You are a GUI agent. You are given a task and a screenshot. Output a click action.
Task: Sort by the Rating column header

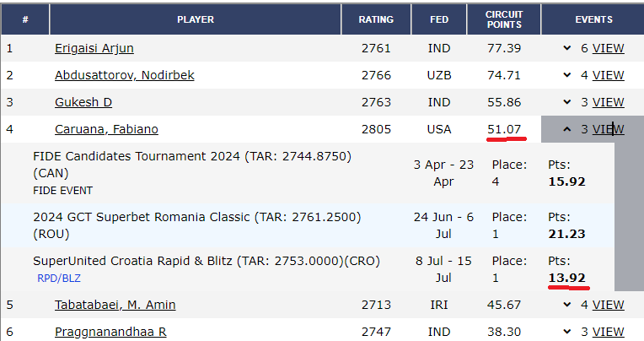click(x=376, y=19)
